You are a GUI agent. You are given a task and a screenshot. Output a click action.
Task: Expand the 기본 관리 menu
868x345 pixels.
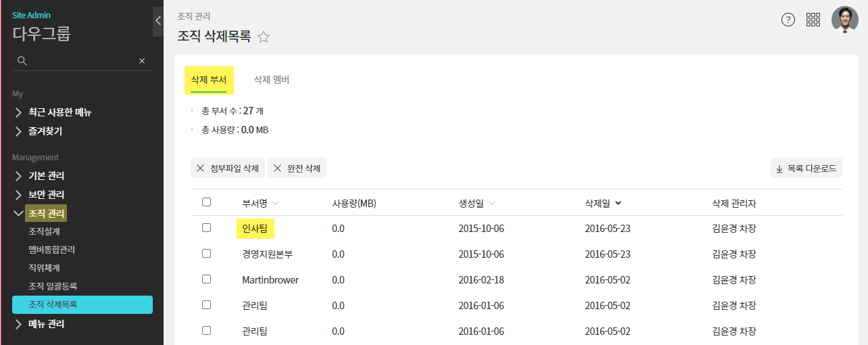pyautogui.click(x=46, y=176)
